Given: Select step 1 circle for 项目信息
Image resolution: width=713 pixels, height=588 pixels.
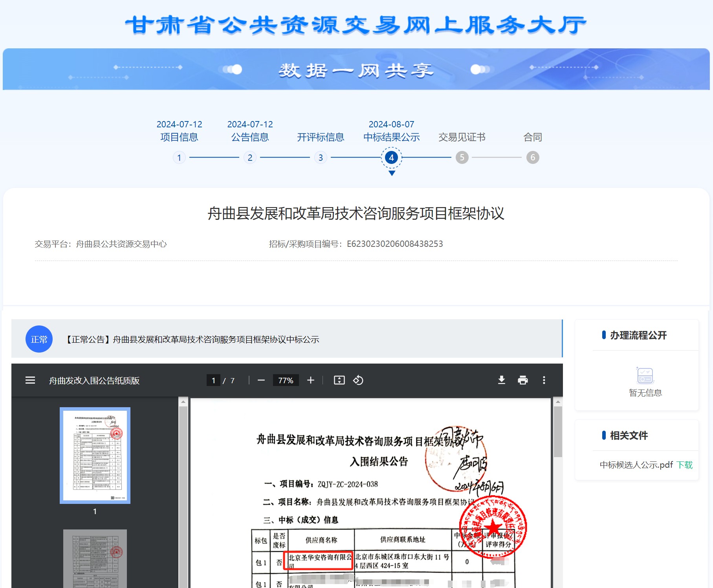Looking at the screenshot, I should (179, 158).
